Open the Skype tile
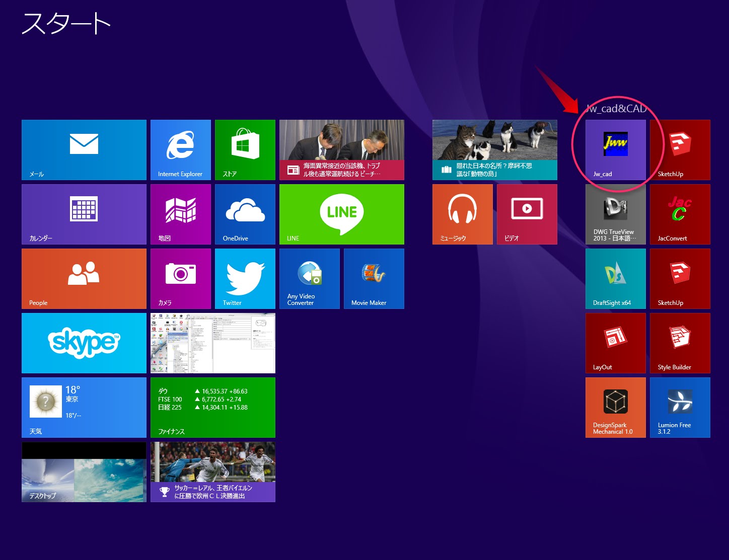729x560 pixels. coord(84,343)
